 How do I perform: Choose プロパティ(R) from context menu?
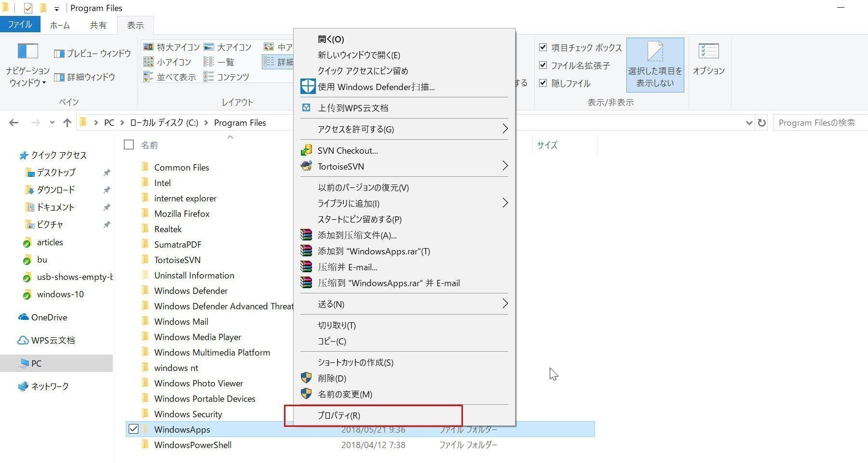point(404,415)
